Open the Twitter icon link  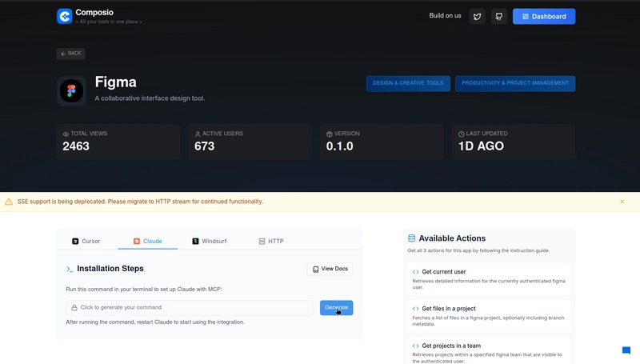pos(477,16)
